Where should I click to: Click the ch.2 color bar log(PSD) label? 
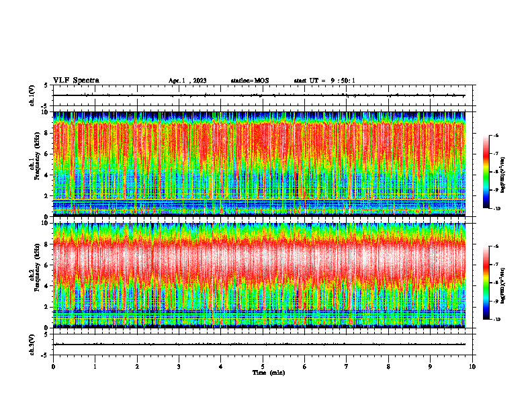coord(502,285)
